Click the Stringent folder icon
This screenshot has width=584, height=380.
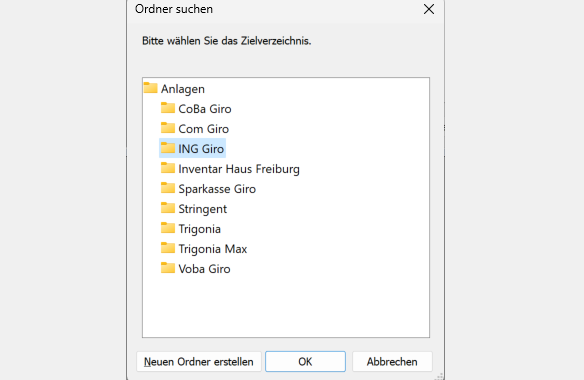168,208
